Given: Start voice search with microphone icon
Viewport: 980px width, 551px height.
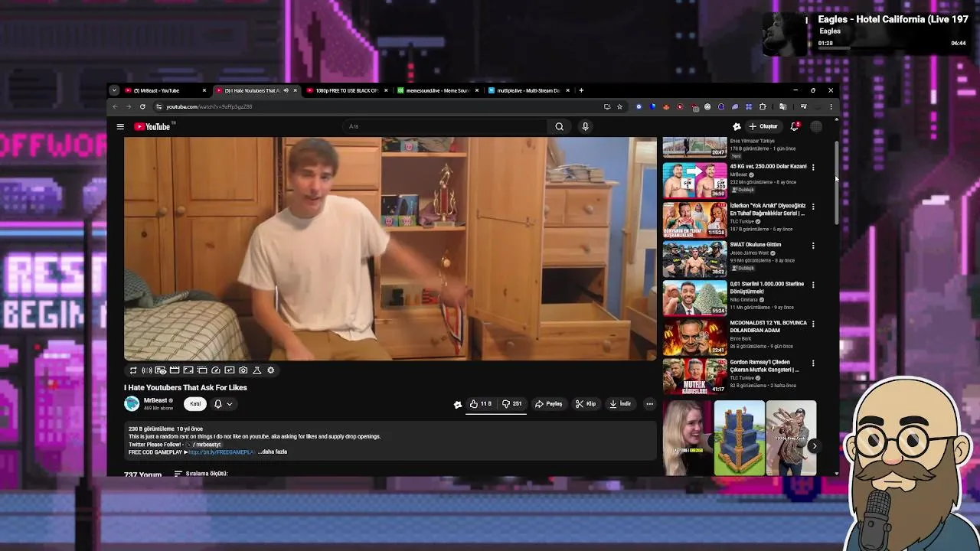Looking at the screenshot, I should [x=585, y=126].
